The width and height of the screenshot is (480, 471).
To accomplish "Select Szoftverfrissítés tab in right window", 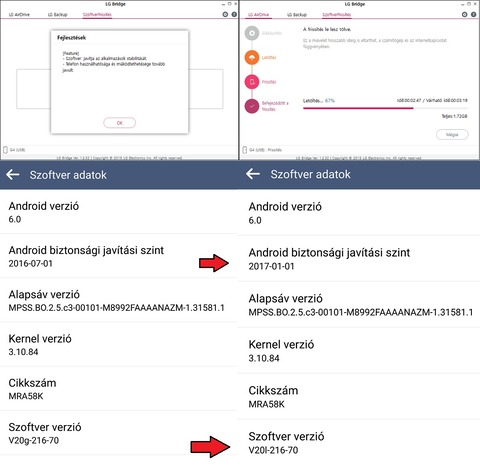I will click(337, 15).
